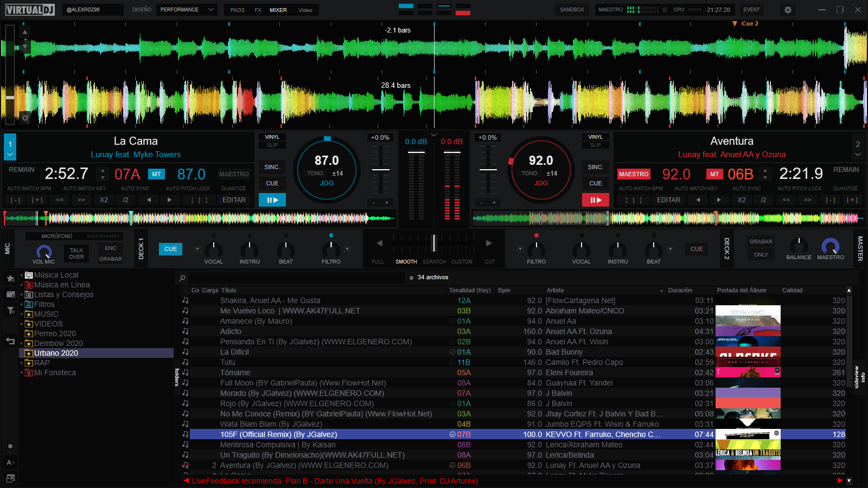The height and width of the screenshot is (488, 868).
Task: Toggle the TALK OVER microphone button
Action: (76, 253)
